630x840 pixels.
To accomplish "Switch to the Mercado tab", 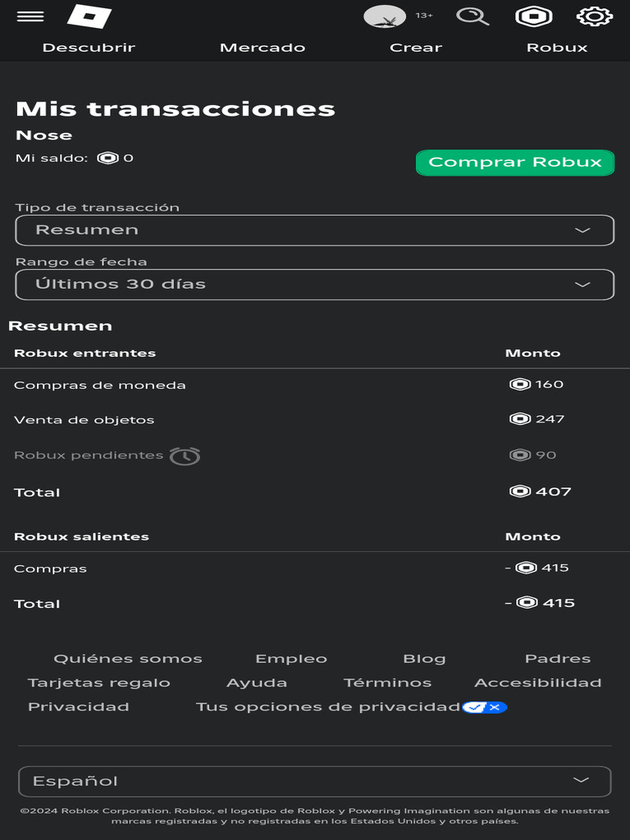I will pyautogui.click(x=262, y=48).
